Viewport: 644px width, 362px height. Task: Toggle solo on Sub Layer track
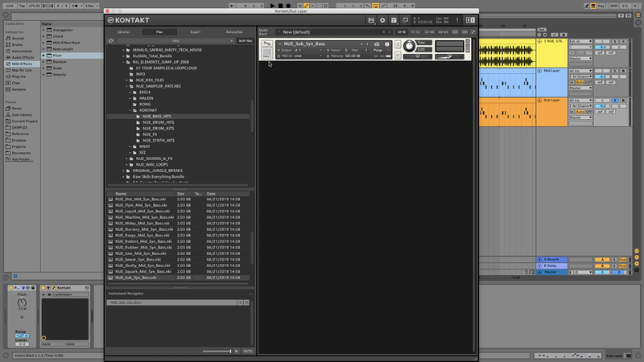[x=615, y=100]
